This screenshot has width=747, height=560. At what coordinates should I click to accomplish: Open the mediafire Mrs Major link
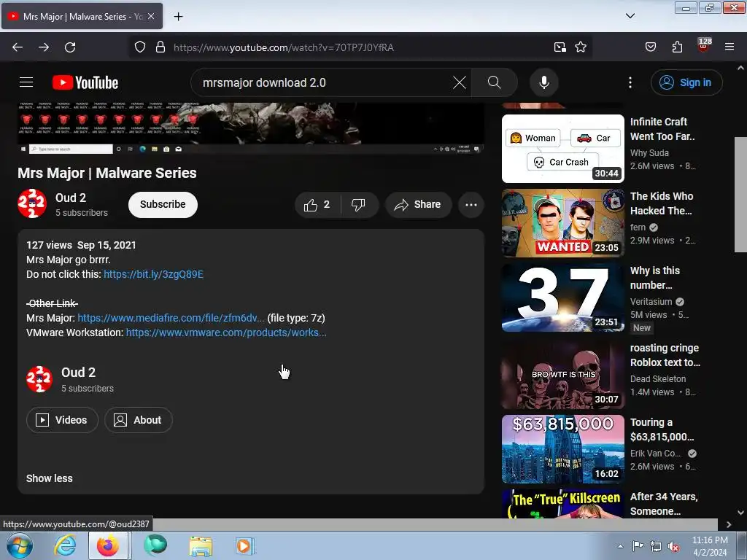tap(171, 318)
